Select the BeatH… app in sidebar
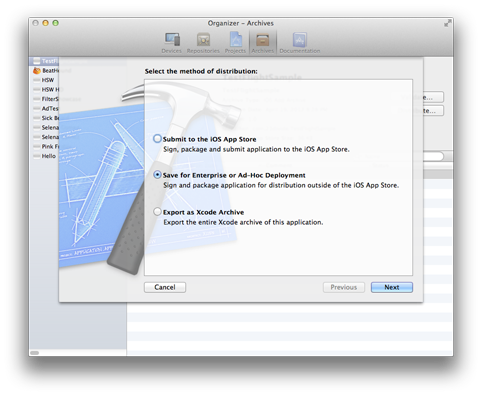The image size is (482, 396). tap(78, 71)
